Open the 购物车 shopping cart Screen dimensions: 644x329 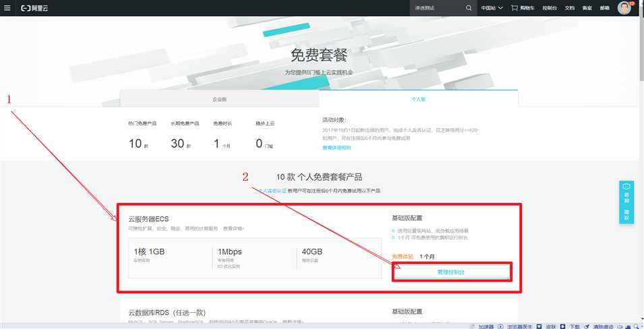coord(523,8)
